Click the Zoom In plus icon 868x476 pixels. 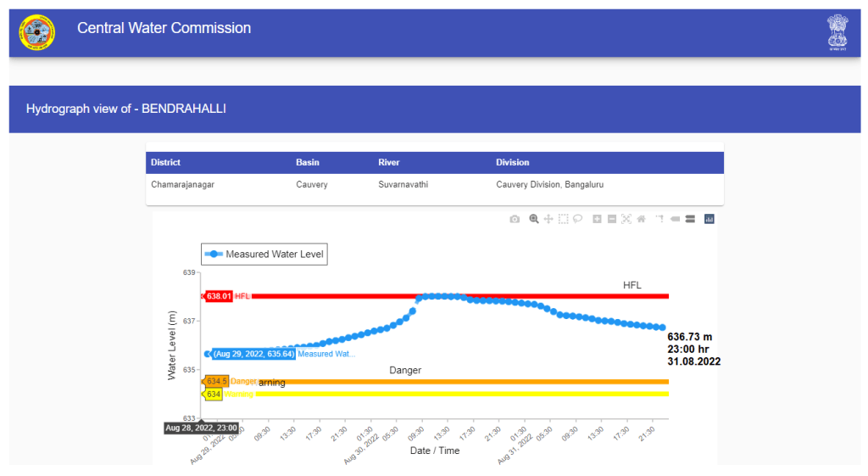[x=597, y=219]
